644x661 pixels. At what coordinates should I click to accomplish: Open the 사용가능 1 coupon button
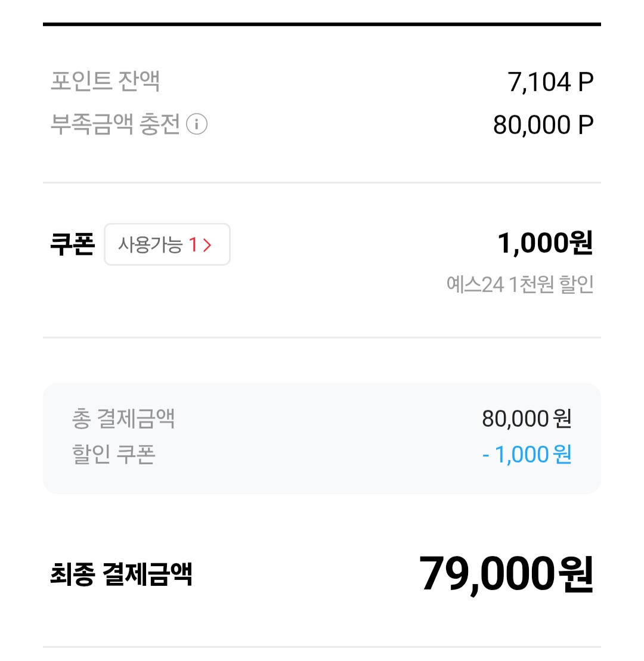coord(167,244)
